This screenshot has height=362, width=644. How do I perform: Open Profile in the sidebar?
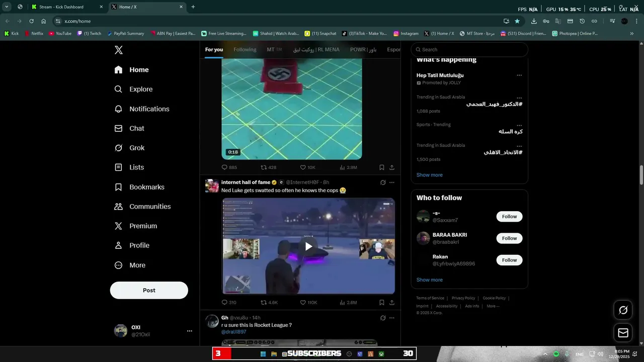132,245
